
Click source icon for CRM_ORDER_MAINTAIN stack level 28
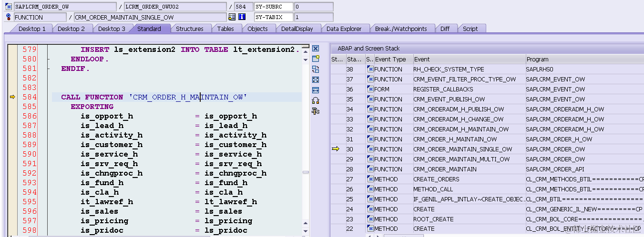[x=370, y=169]
